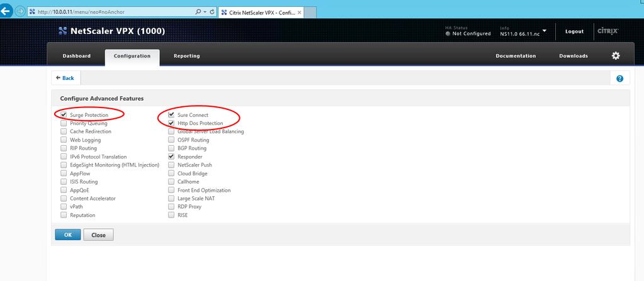Uncheck Surge Protection checkbox

point(63,115)
